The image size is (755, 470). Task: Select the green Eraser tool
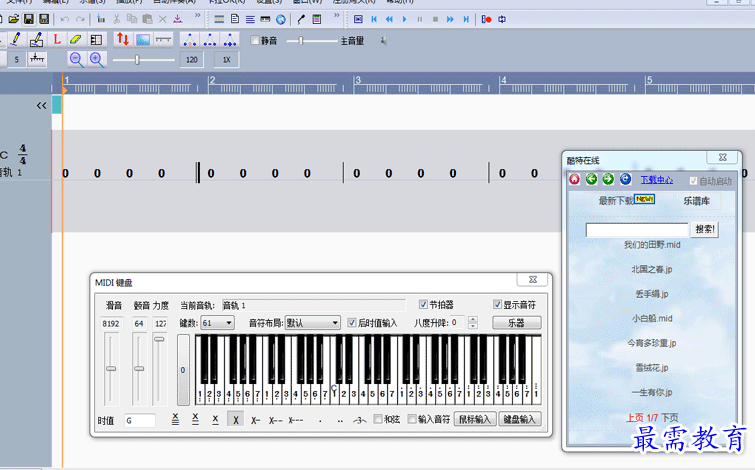point(76,39)
